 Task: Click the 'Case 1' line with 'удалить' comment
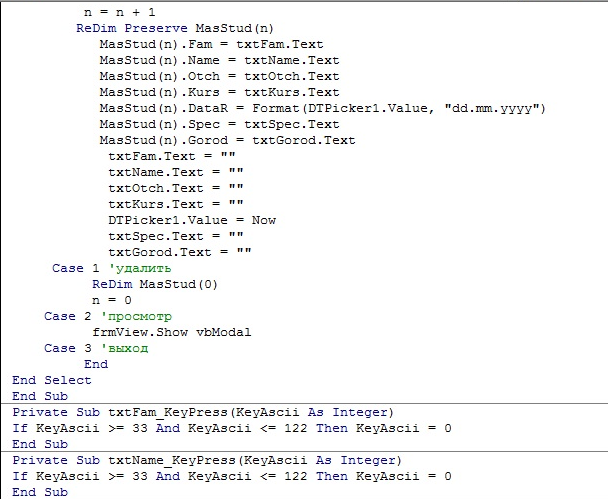pyautogui.click(x=112, y=268)
